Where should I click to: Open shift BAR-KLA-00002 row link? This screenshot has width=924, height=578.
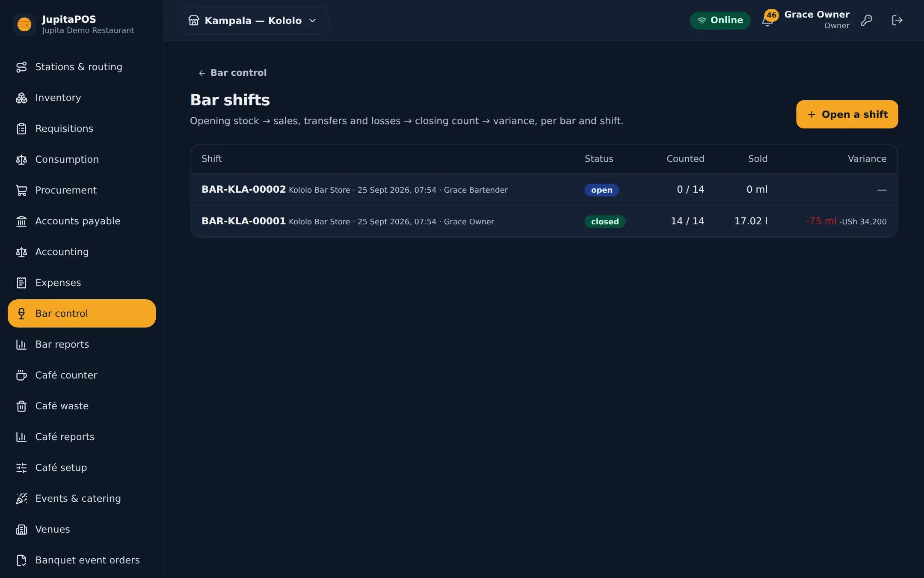tap(243, 189)
